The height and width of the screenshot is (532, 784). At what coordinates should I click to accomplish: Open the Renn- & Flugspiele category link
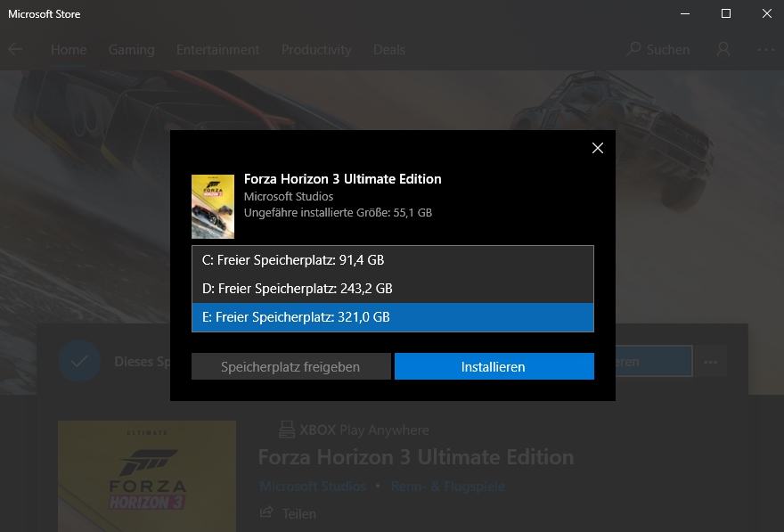tap(447, 486)
